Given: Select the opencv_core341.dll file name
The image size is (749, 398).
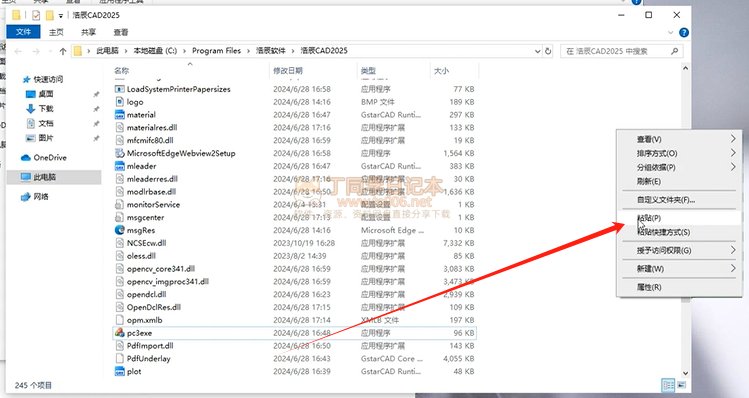Looking at the screenshot, I should point(160,269).
